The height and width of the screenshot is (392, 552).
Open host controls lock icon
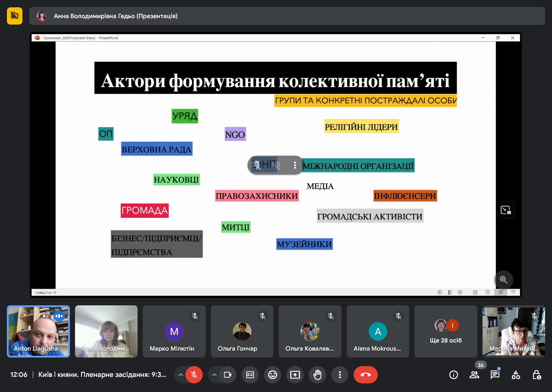536,375
